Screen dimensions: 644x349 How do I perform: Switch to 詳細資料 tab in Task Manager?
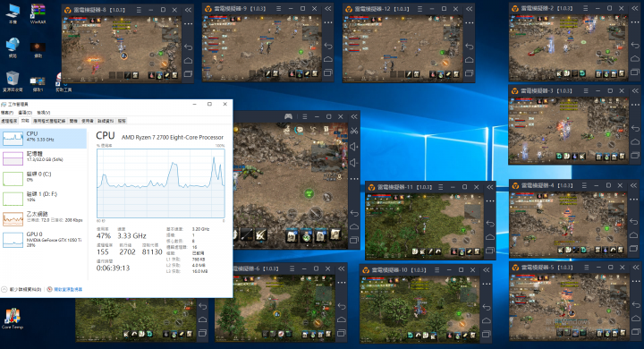[x=106, y=121]
